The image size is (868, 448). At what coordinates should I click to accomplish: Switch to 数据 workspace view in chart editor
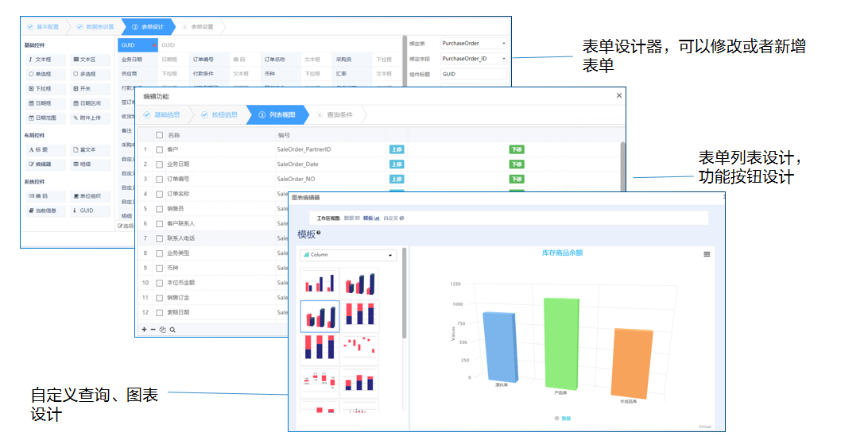[352, 218]
